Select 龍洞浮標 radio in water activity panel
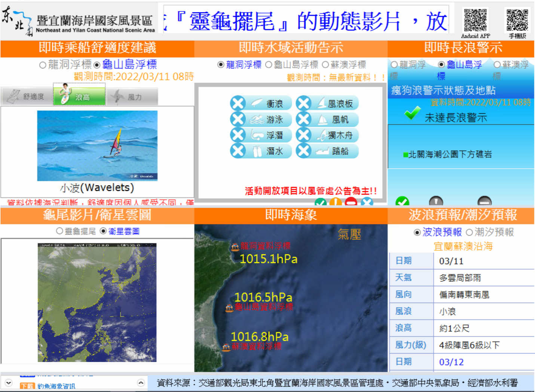 coord(221,65)
